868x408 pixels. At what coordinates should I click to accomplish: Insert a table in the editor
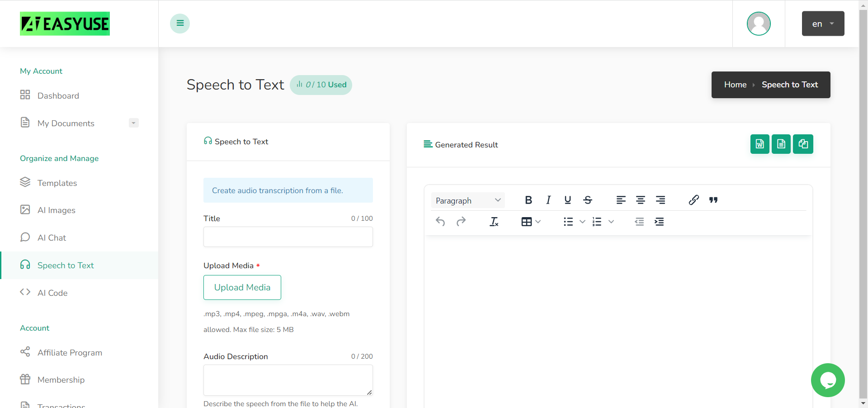click(x=527, y=222)
